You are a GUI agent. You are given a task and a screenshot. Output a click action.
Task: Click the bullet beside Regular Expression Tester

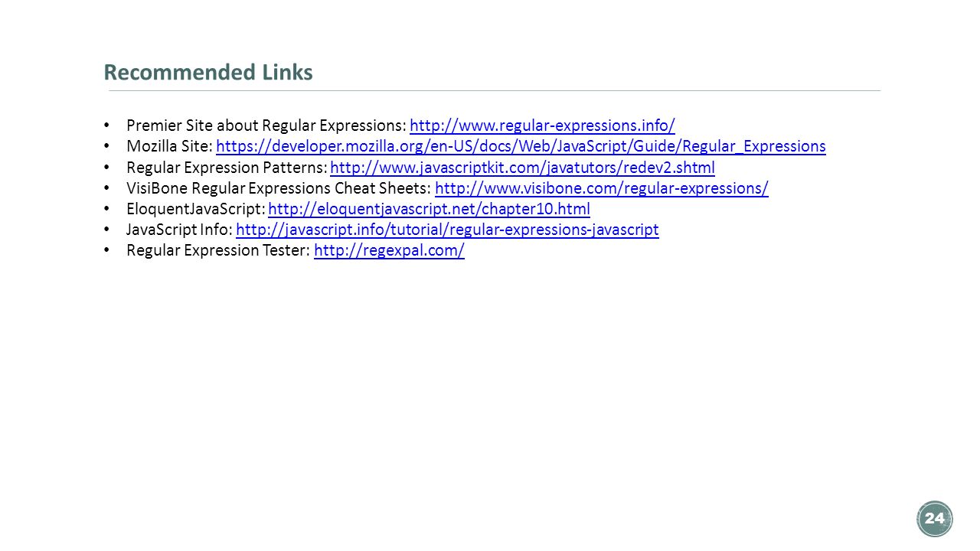(x=106, y=250)
